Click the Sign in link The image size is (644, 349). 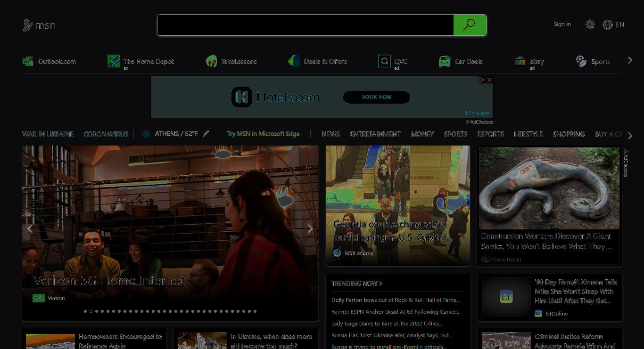pos(562,24)
